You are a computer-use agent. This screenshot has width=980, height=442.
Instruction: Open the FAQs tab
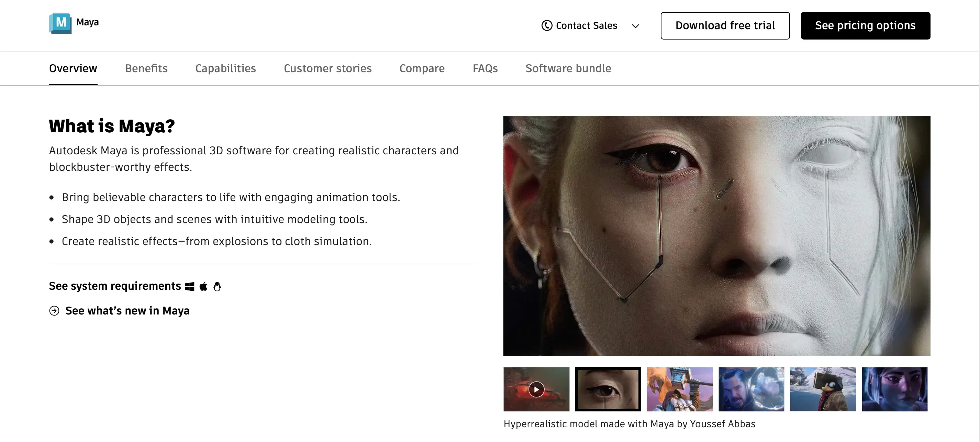485,68
